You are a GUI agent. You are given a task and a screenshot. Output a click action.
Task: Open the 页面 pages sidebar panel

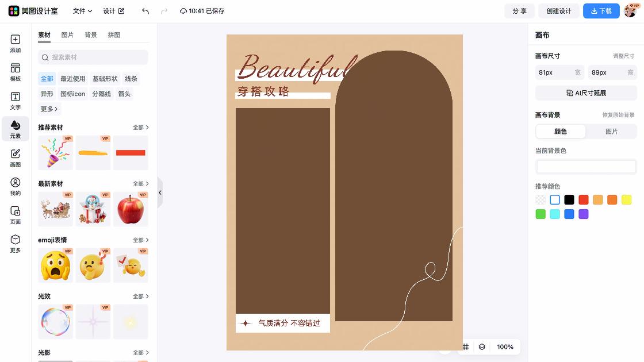(15, 215)
